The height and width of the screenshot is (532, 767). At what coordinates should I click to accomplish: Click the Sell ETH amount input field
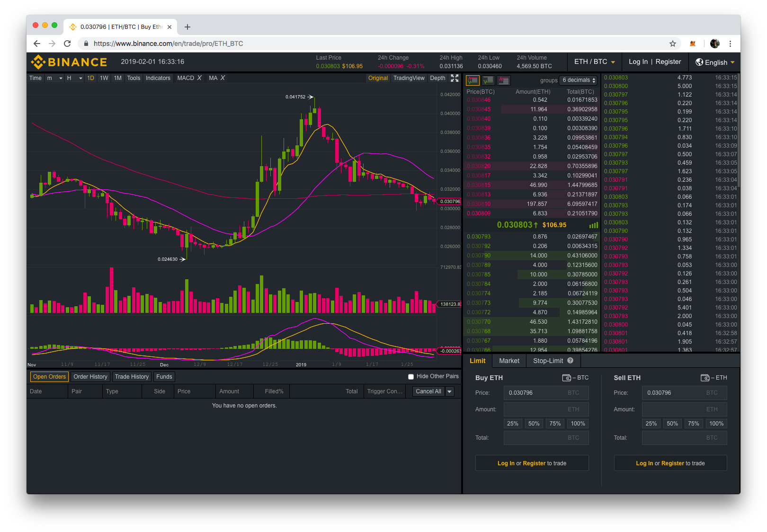tap(685, 409)
